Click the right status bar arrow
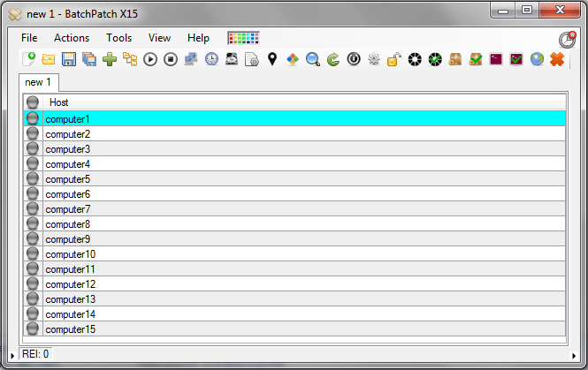Screen dimensions: 588x370 [574, 356]
